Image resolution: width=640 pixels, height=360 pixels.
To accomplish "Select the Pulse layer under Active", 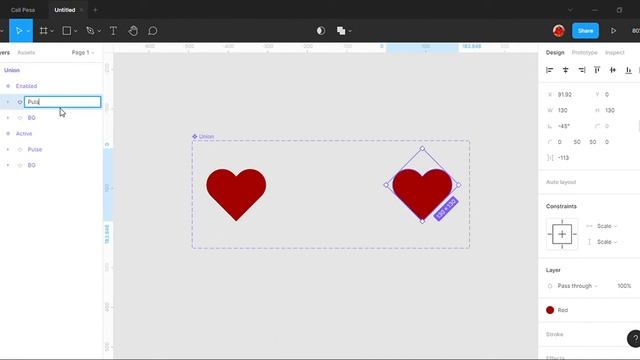I will 35,149.
